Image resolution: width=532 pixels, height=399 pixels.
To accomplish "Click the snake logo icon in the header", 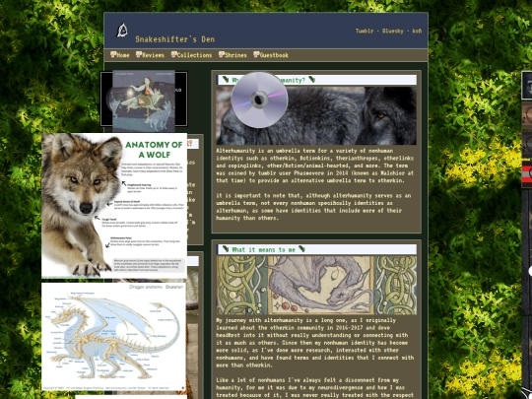I will pyautogui.click(x=122, y=31).
